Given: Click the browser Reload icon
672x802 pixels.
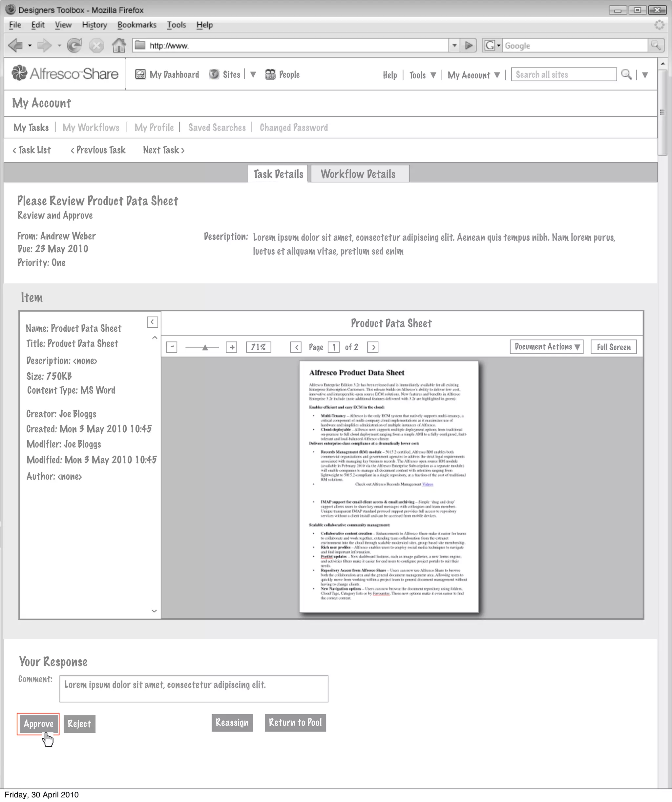Looking at the screenshot, I should coord(74,46).
